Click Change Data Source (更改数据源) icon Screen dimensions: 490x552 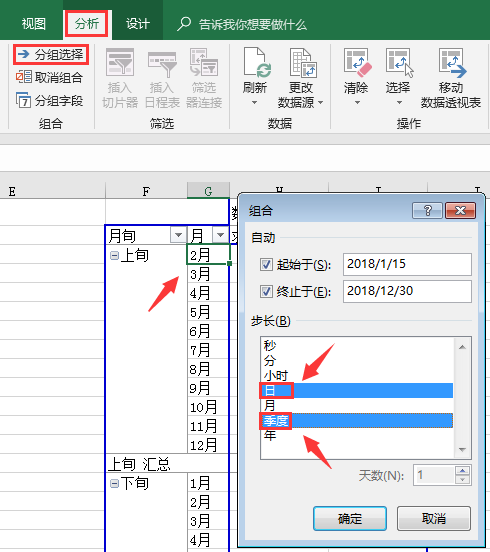303,63
